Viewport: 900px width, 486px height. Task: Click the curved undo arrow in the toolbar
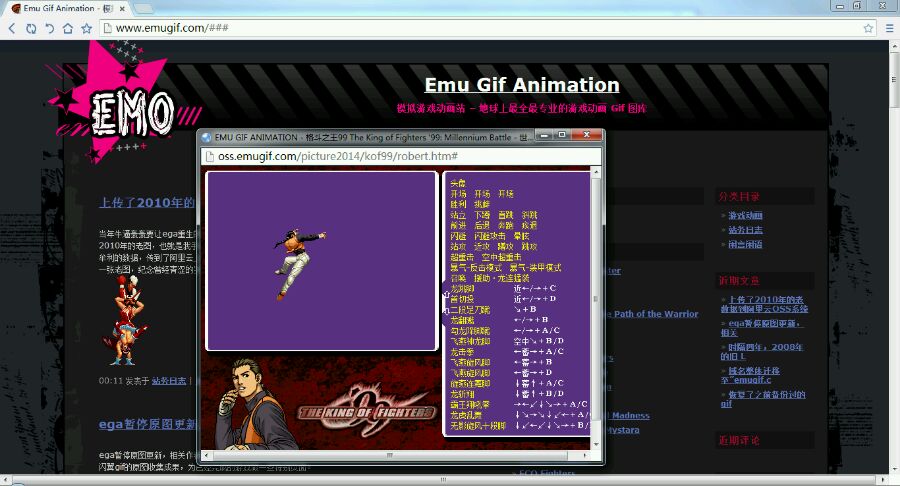click(49, 28)
